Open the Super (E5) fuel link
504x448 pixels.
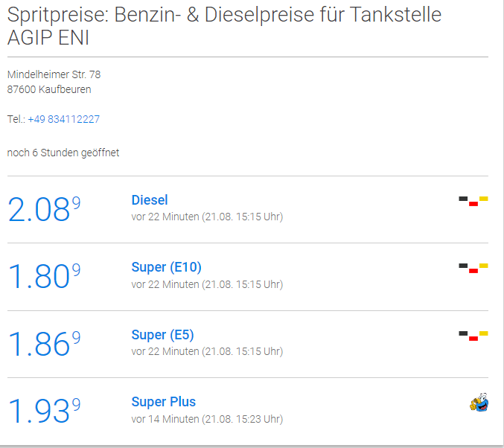click(x=162, y=335)
